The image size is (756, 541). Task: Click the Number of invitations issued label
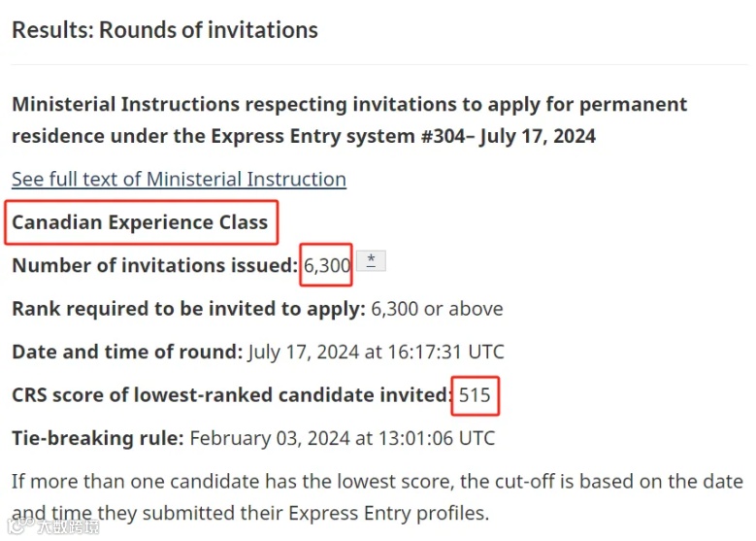154,265
